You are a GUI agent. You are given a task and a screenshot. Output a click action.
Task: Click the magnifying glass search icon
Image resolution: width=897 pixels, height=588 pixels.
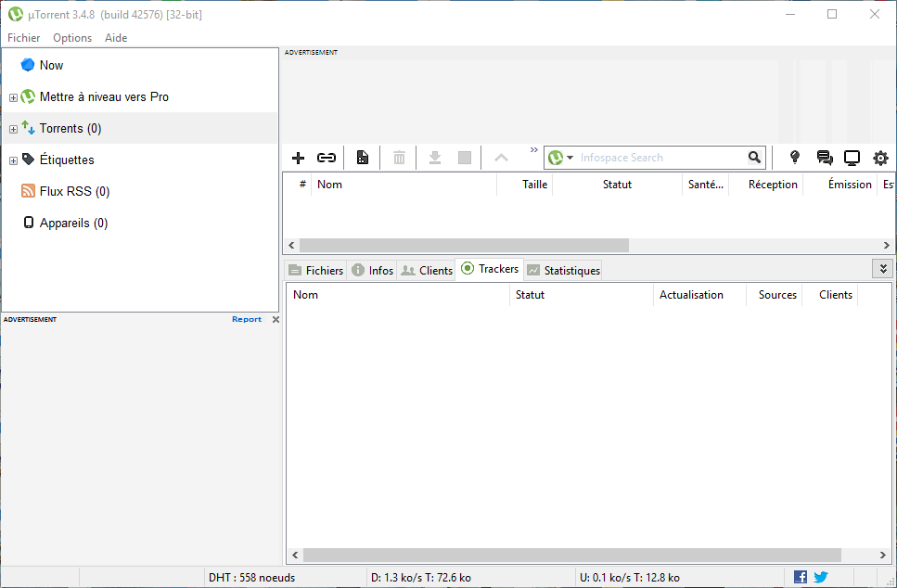point(754,158)
